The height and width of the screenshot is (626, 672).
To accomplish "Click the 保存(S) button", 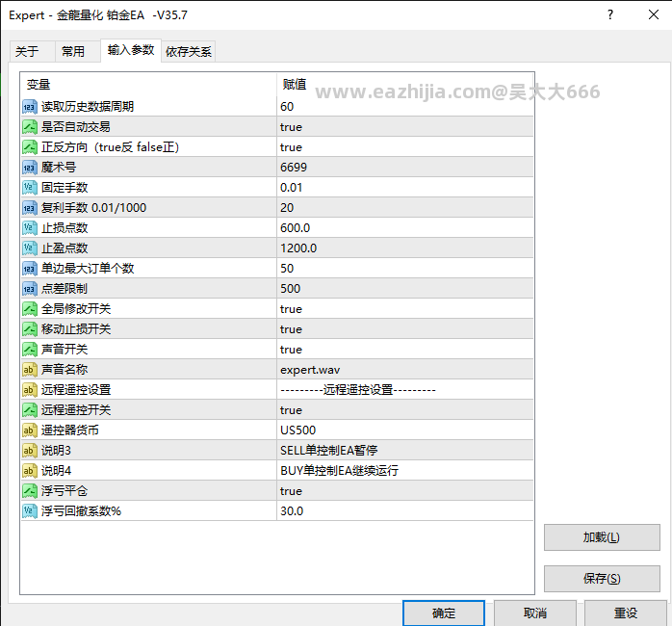I will point(602,579).
